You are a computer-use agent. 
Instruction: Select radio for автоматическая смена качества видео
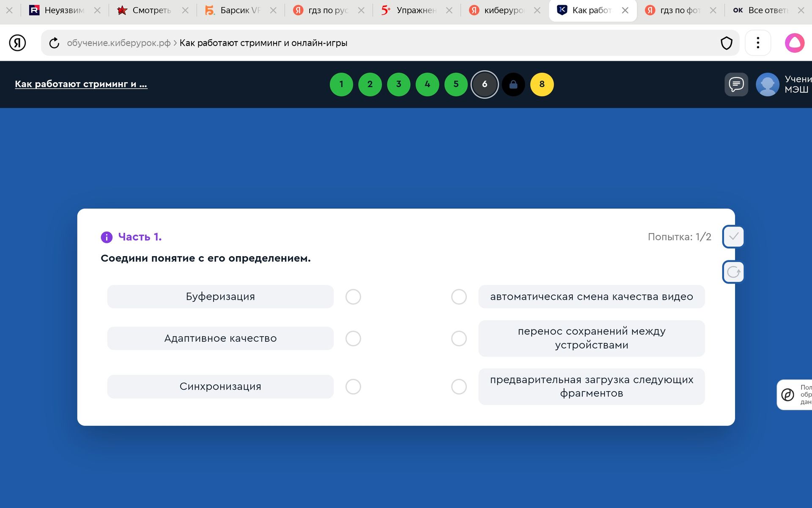click(x=459, y=297)
